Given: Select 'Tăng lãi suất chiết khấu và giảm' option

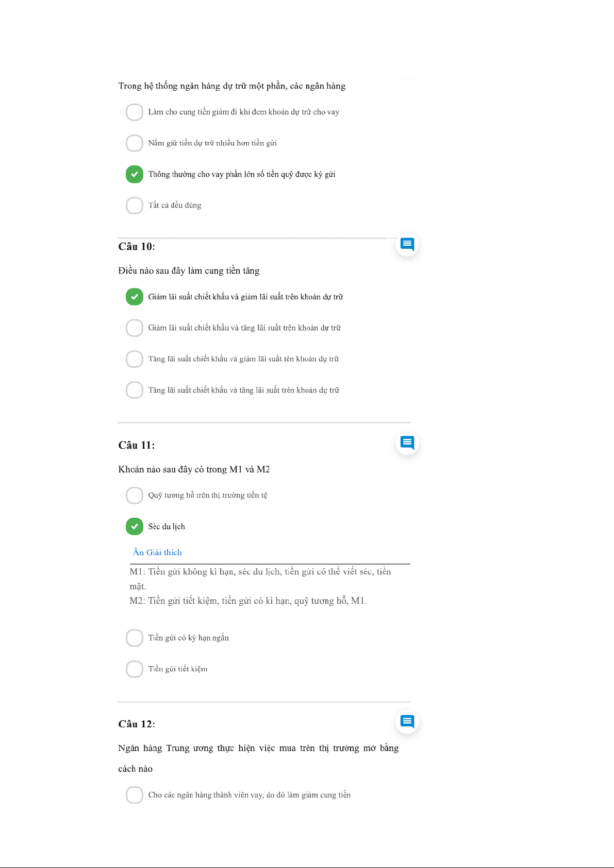Looking at the screenshot, I should coord(135,359).
